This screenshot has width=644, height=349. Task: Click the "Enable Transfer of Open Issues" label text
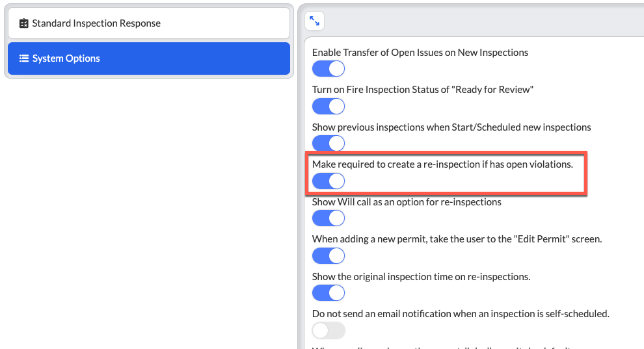tap(420, 53)
